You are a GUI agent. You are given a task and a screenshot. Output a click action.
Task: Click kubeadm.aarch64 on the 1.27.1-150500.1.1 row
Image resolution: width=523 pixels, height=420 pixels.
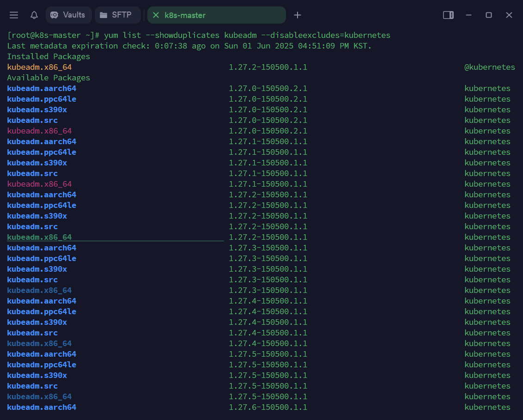pyautogui.click(x=42, y=141)
